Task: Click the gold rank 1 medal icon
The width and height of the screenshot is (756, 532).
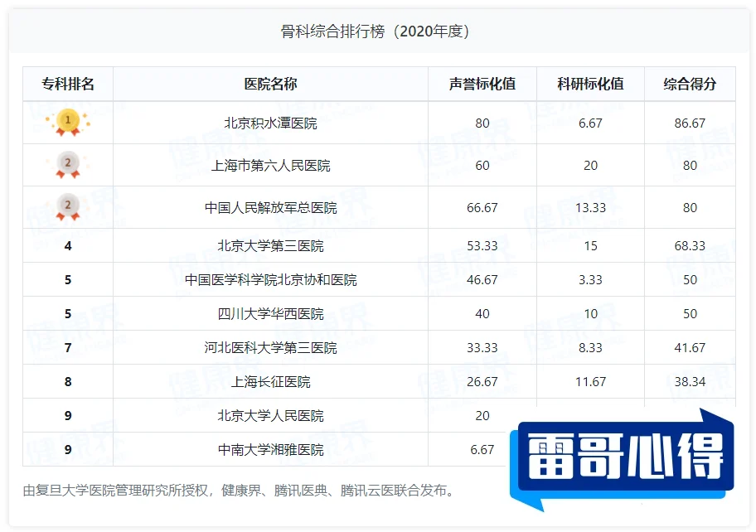Action: point(68,123)
